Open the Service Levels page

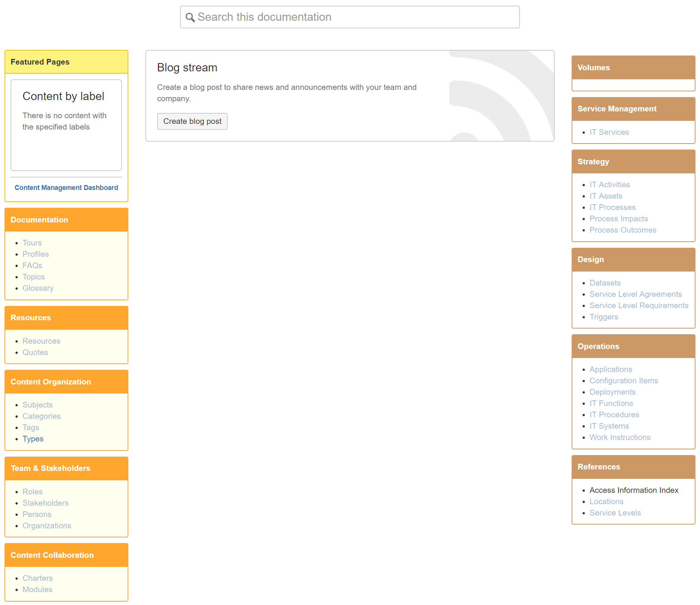pyautogui.click(x=615, y=512)
